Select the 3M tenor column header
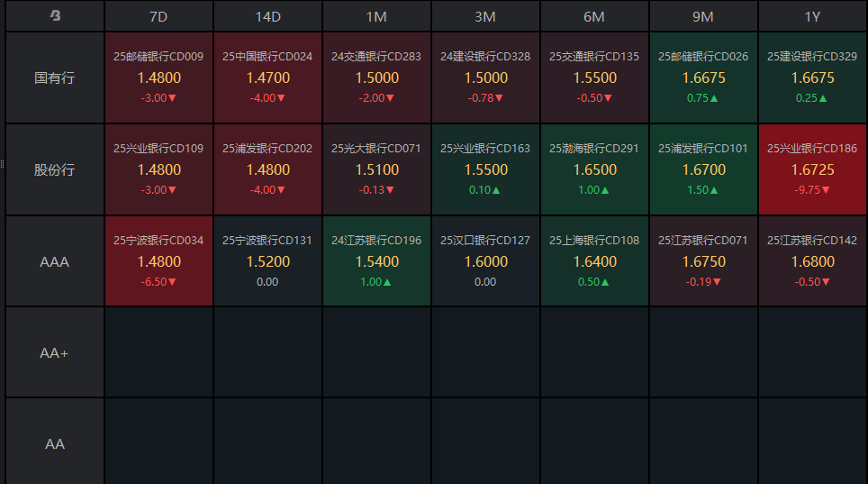Image resolution: width=868 pixels, height=484 pixels. pyautogui.click(x=485, y=16)
